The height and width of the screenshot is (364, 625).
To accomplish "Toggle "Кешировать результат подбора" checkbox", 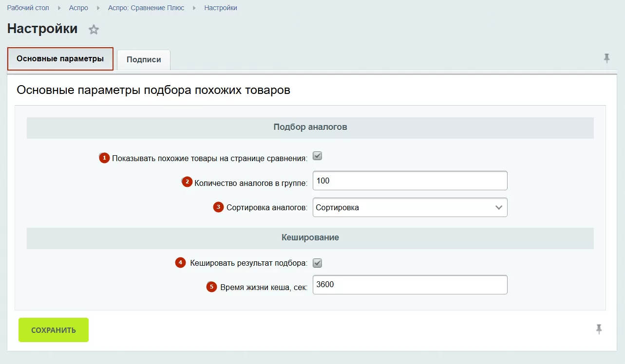I will [x=318, y=263].
